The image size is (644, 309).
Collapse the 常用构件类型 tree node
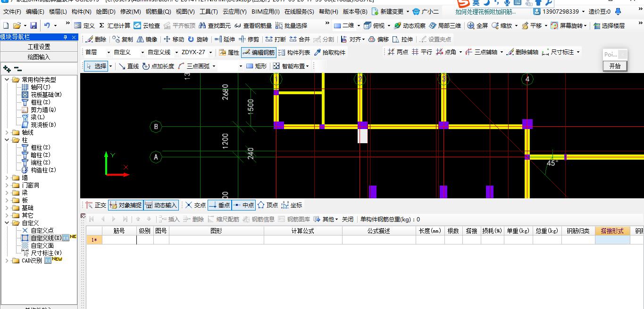(x=7, y=80)
